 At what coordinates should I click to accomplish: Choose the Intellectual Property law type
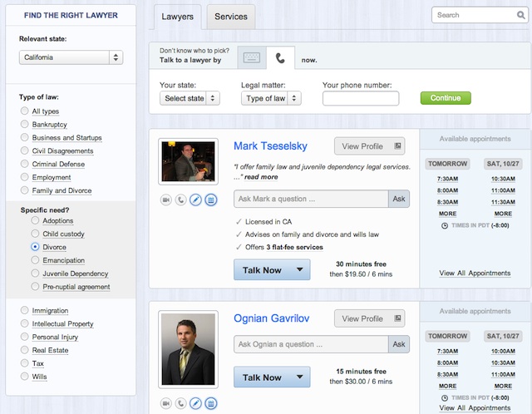pos(26,323)
